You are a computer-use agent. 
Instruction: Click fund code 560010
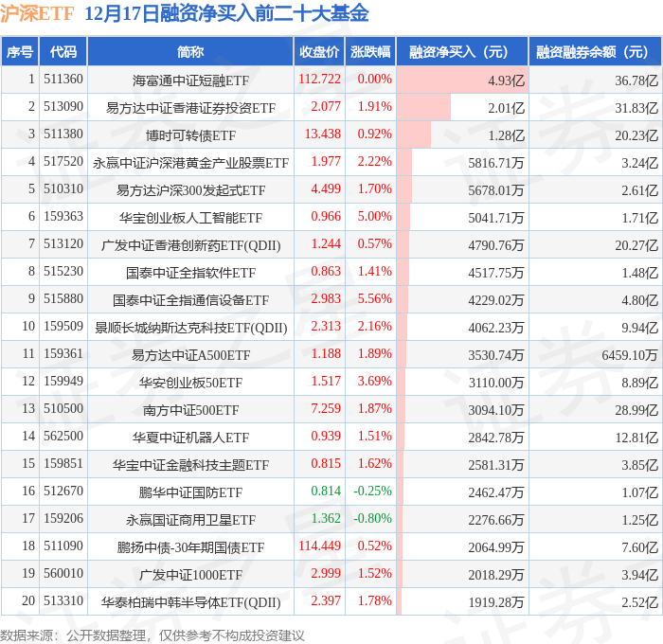(x=63, y=574)
